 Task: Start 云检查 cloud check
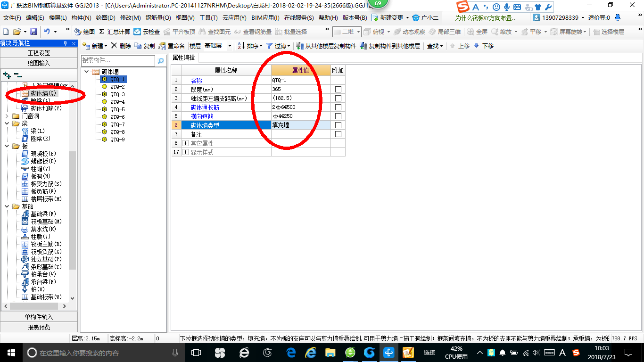(x=147, y=32)
